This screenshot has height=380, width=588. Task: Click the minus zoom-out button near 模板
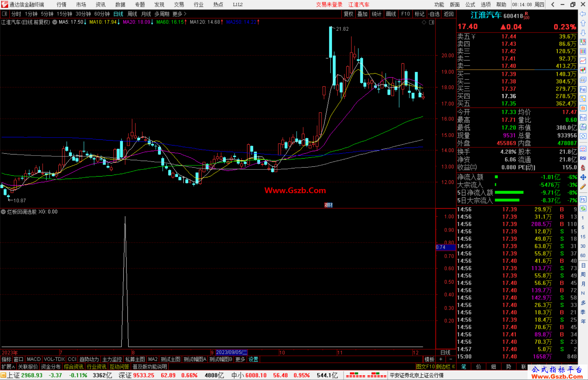coord(451,360)
